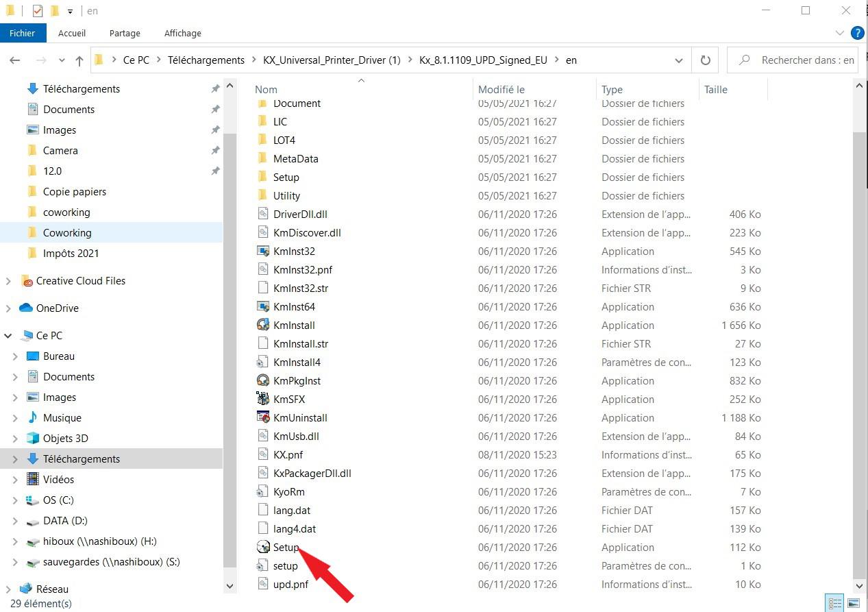Image resolution: width=868 pixels, height=612 pixels.
Task: Switch to details view in status bar
Action: (835, 604)
